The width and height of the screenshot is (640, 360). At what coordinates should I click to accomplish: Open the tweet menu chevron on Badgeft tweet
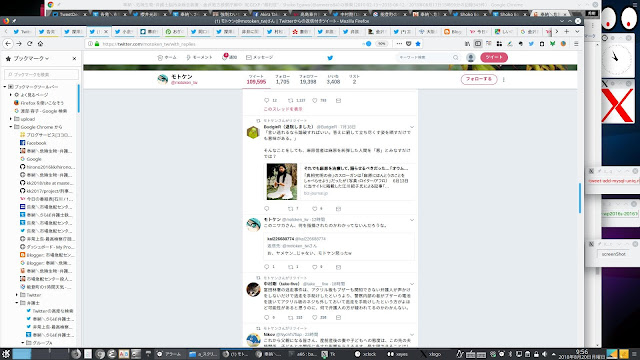click(x=412, y=127)
